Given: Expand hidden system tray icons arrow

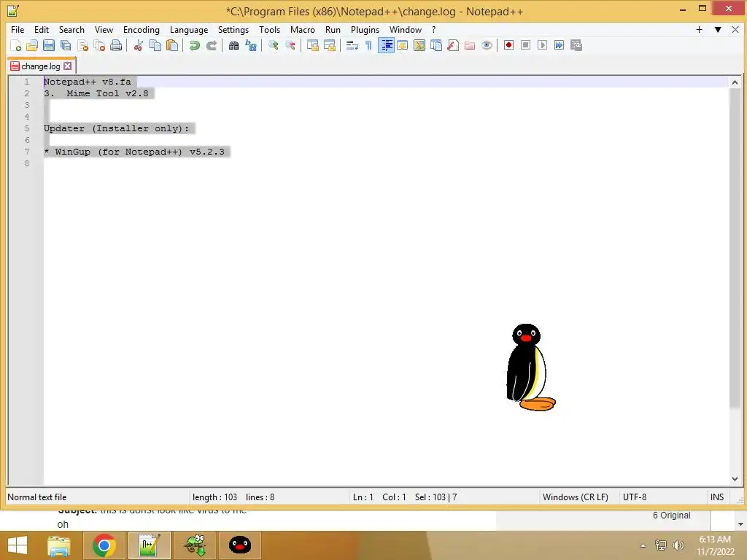Looking at the screenshot, I should (643, 545).
